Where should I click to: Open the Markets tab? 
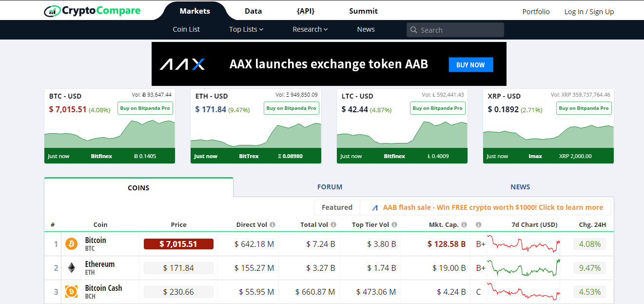point(195,11)
